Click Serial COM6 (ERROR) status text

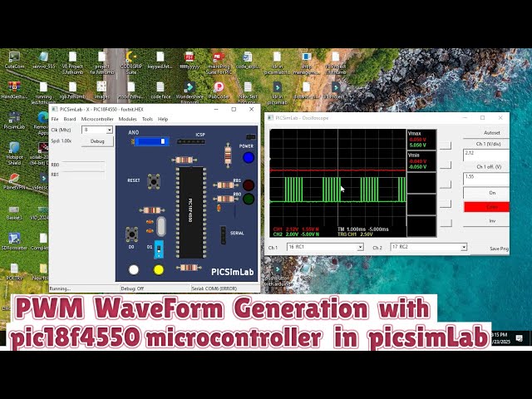[x=214, y=288]
